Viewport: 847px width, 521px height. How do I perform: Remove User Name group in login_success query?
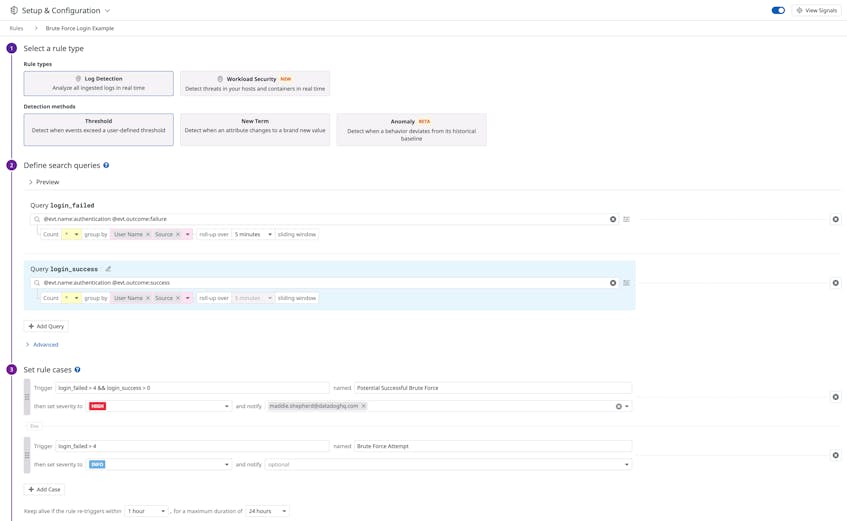(x=148, y=298)
